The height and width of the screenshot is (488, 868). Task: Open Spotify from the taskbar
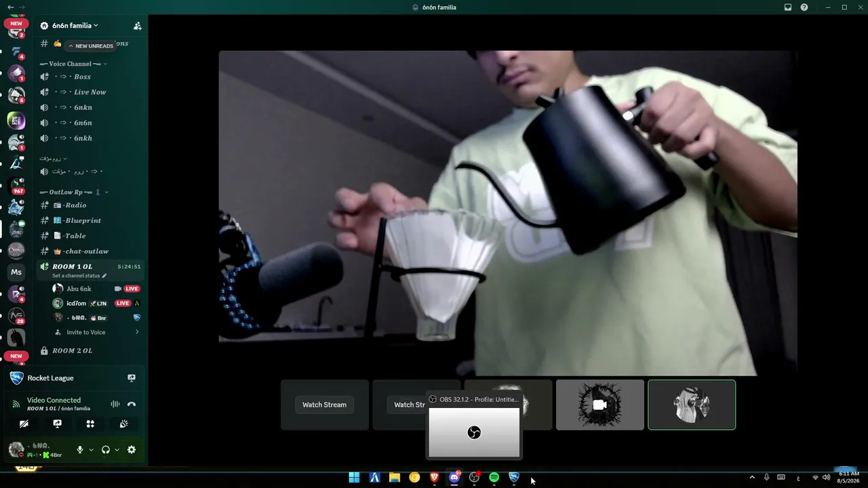pyautogui.click(x=494, y=478)
